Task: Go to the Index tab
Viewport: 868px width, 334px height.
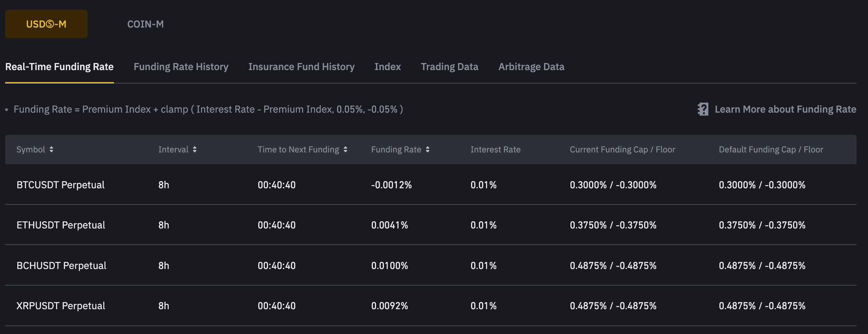Action: pos(387,67)
